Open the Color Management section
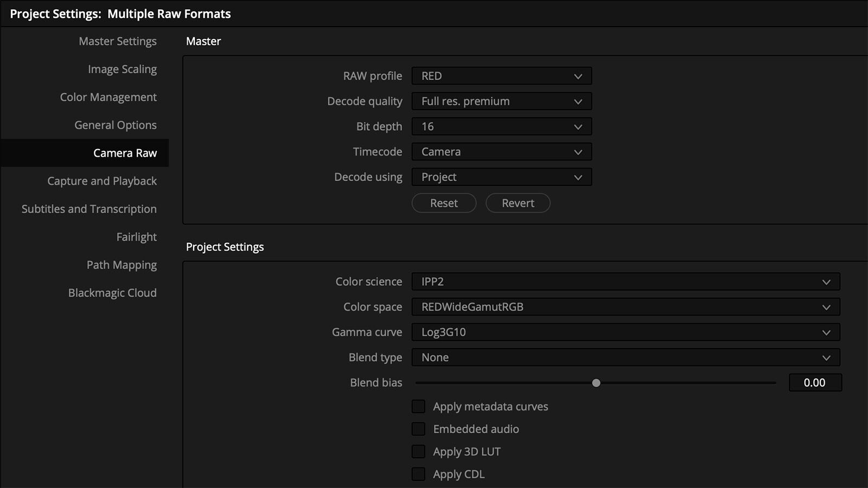The height and width of the screenshot is (488, 868). coord(108,97)
